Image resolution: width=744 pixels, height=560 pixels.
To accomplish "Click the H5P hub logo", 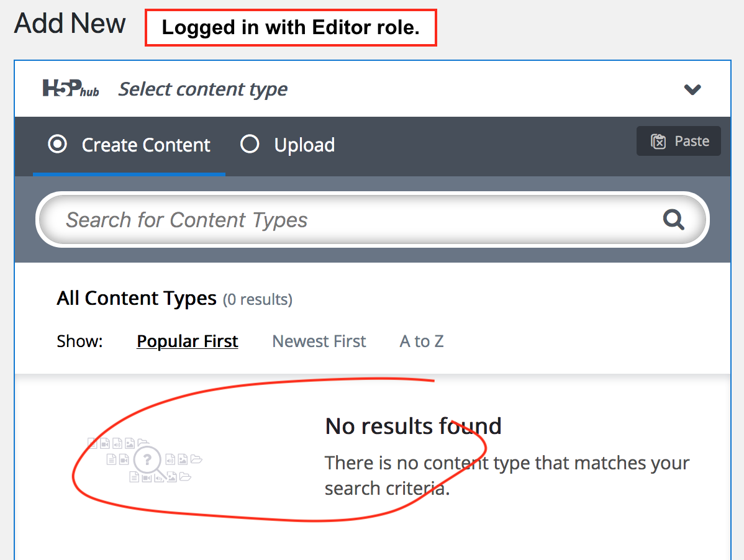I will point(71,89).
